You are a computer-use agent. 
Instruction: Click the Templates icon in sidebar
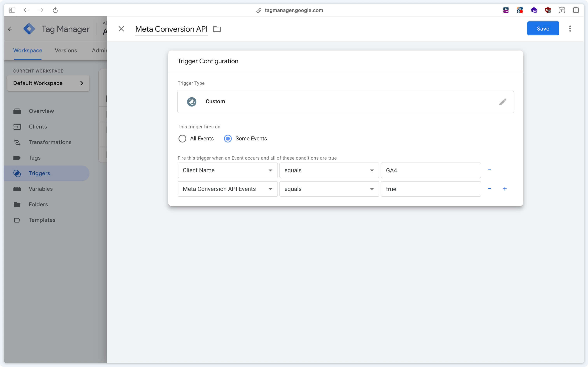(16, 220)
